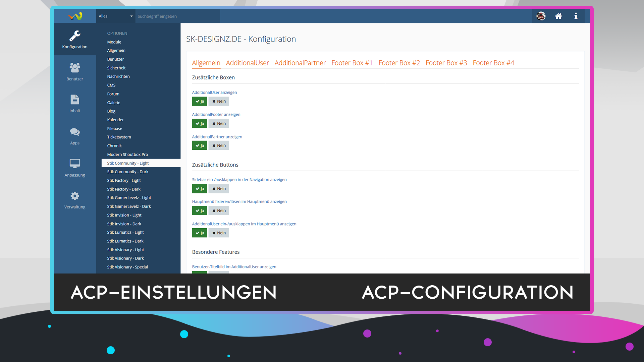The height and width of the screenshot is (362, 644).
Task: Open the Konfiguration wrench section
Action: click(x=74, y=40)
